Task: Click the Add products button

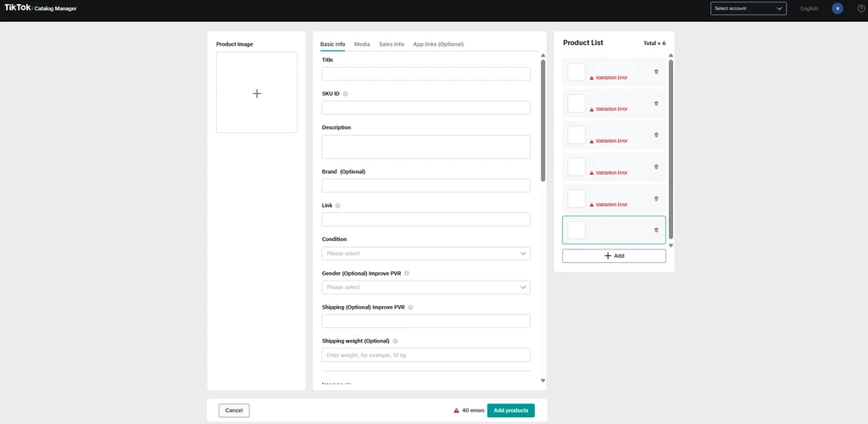Action: pos(511,410)
